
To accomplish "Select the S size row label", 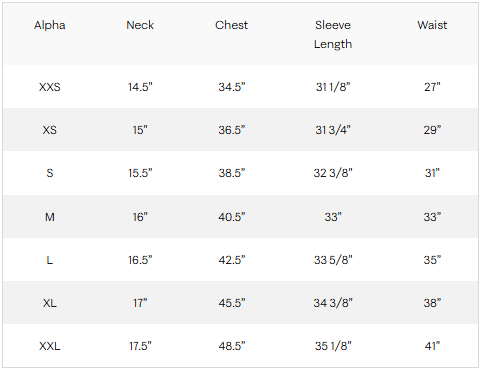I will coord(50,173).
